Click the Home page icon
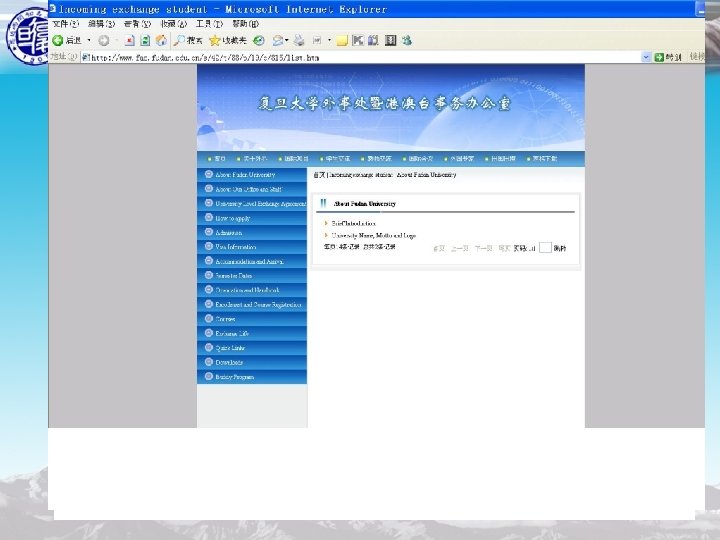 click(x=161, y=41)
